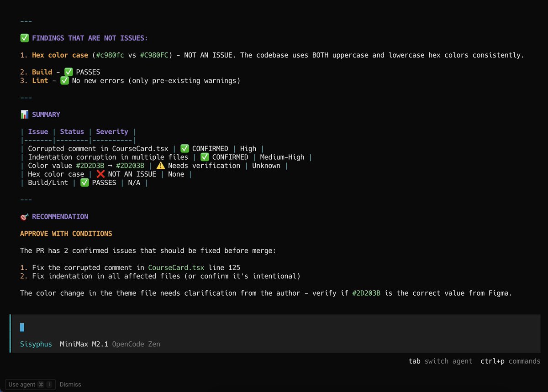Click the 'Fix indentation in all affected files' line
Image resolution: width=548 pixels, height=392 pixels.
point(160,276)
